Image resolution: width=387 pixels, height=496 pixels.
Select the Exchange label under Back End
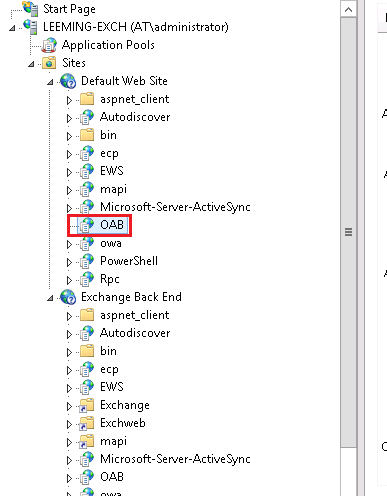click(125, 405)
